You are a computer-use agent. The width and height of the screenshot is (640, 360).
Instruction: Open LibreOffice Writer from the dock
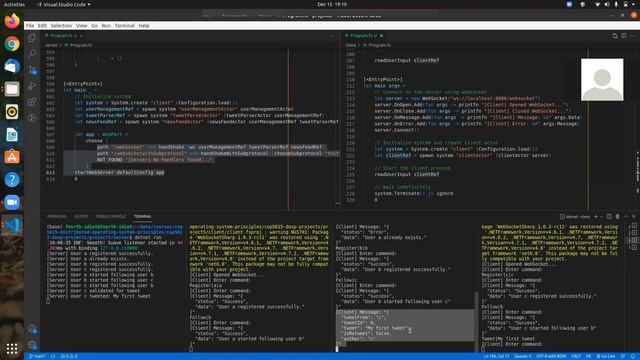point(12,134)
